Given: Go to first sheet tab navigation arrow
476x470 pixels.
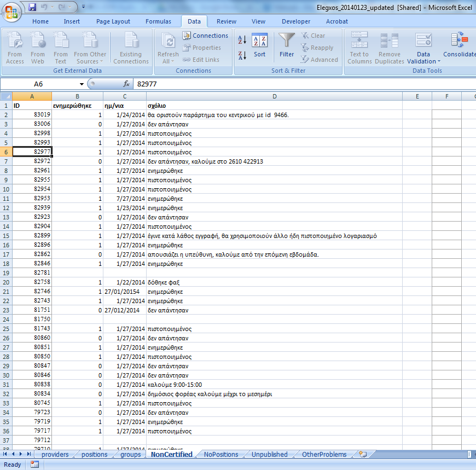Looking at the screenshot, I should click(x=5, y=454).
